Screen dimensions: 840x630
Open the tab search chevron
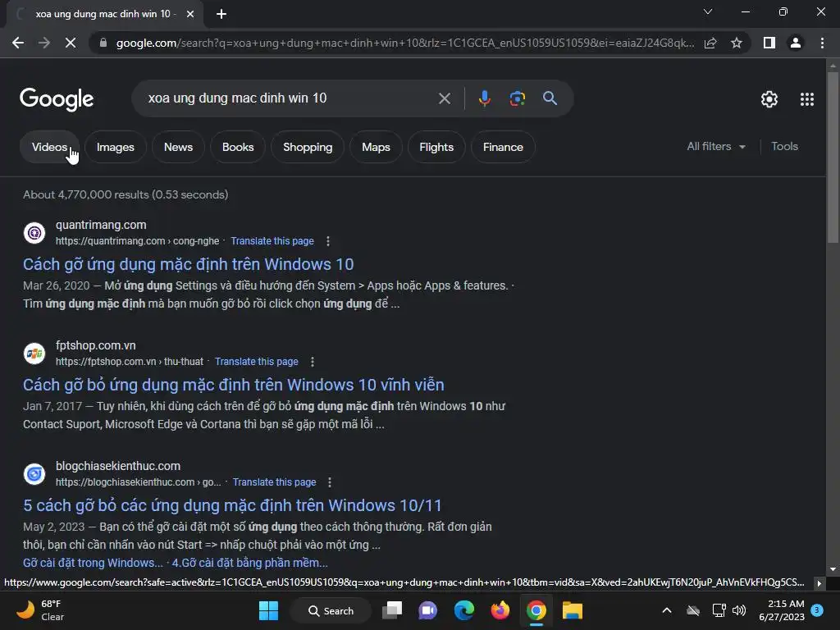(708, 11)
